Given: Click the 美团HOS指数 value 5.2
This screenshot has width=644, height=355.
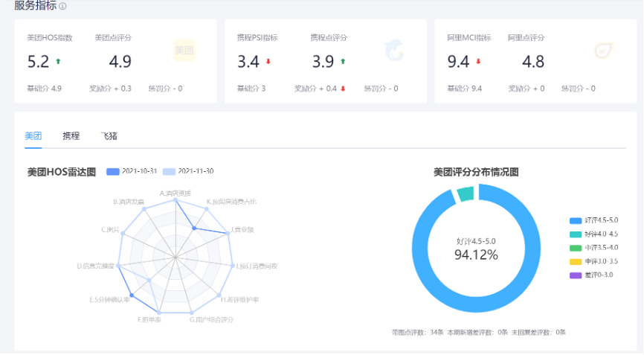Looking at the screenshot, I should click(x=38, y=62).
